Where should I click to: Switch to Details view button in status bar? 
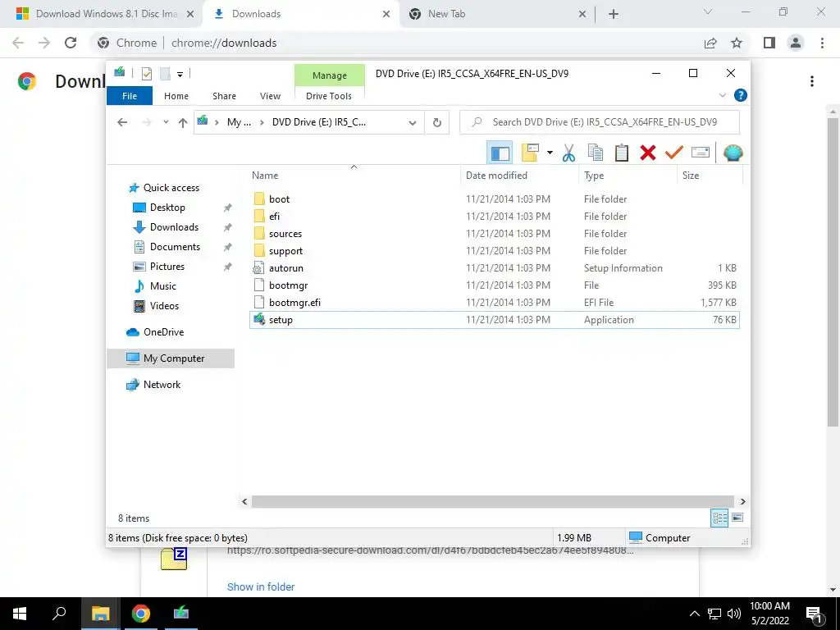click(719, 518)
